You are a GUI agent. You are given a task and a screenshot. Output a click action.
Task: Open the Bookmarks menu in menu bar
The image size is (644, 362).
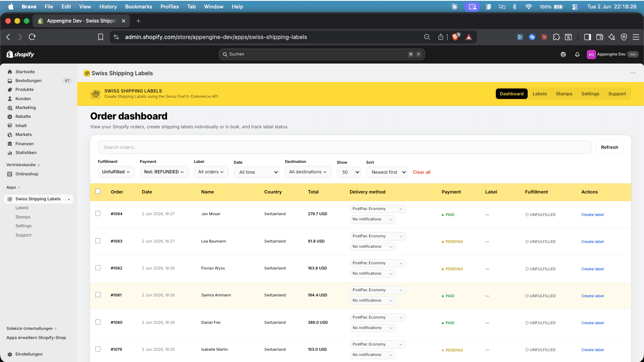pyautogui.click(x=138, y=6)
